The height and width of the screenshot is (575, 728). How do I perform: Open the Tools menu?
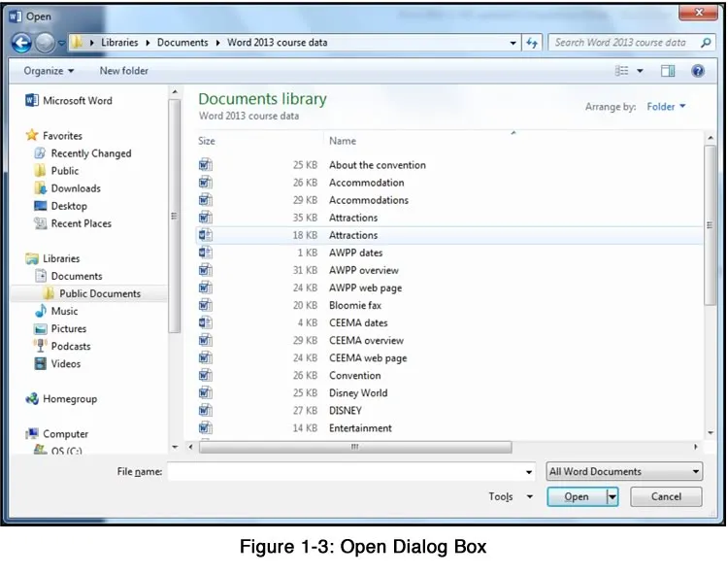[x=511, y=496]
